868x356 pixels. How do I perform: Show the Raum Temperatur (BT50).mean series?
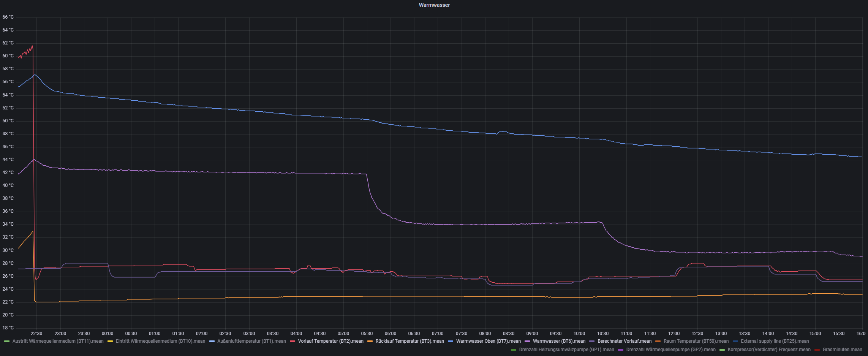tap(696, 341)
